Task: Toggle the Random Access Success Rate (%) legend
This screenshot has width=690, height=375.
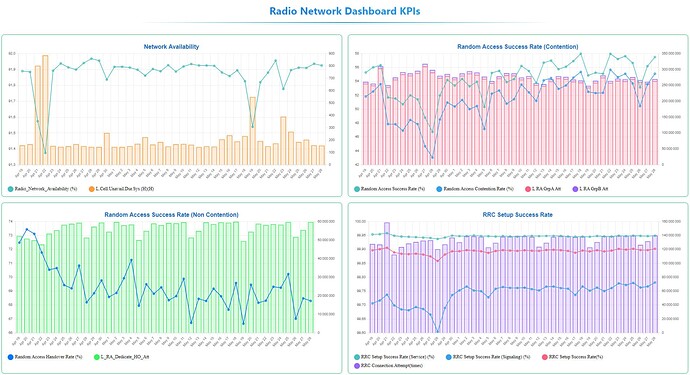Action: [389, 189]
